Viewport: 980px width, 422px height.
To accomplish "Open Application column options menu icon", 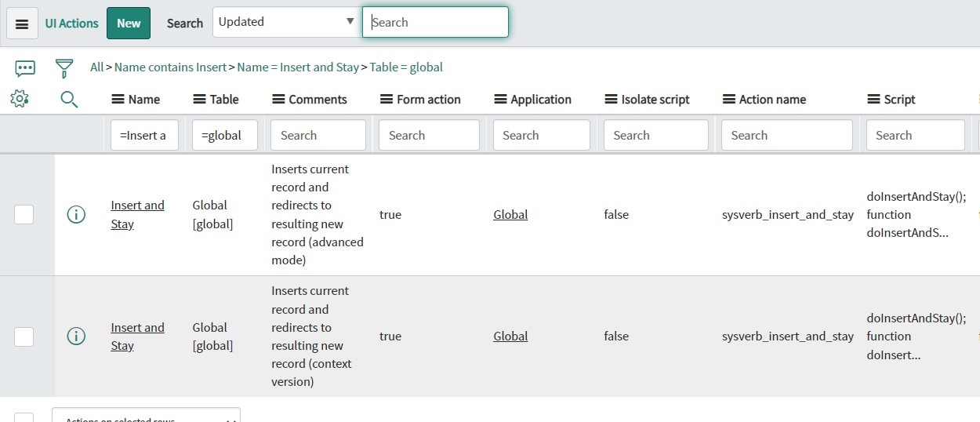I will pos(501,100).
